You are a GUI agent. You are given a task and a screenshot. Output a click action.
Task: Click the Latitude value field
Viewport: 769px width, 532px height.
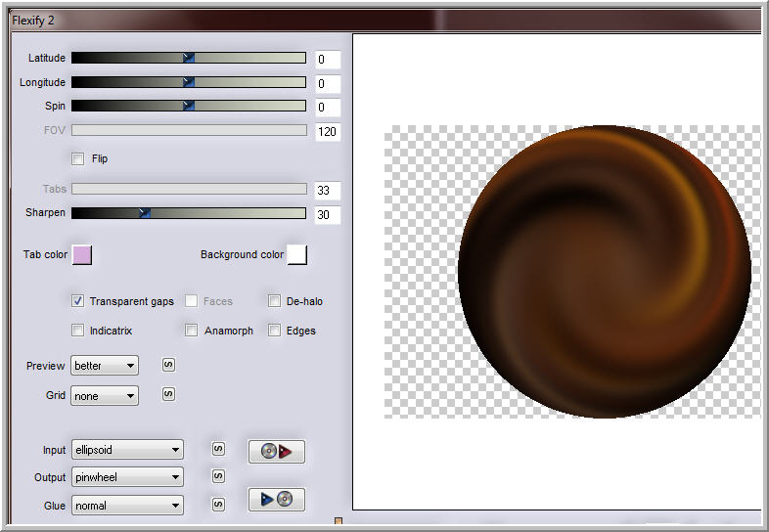tap(327, 60)
